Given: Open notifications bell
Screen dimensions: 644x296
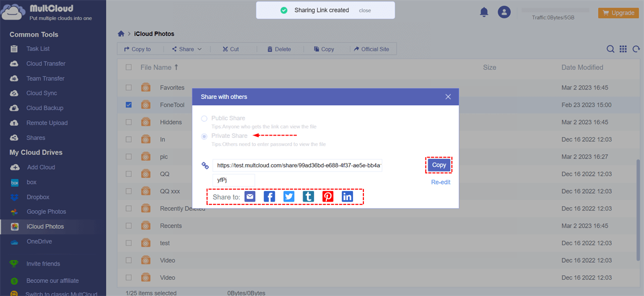Looking at the screenshot, I should point(484,12).
